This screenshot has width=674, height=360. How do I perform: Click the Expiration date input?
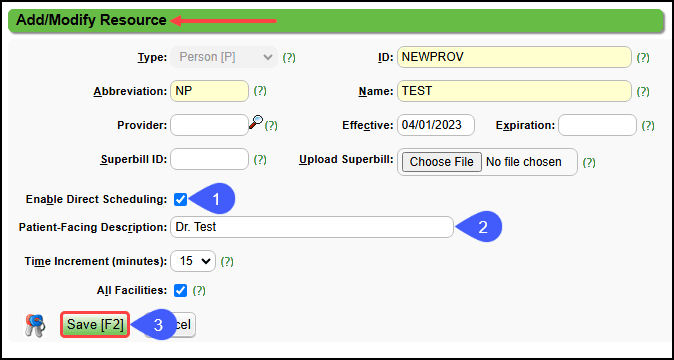(597, 125)
